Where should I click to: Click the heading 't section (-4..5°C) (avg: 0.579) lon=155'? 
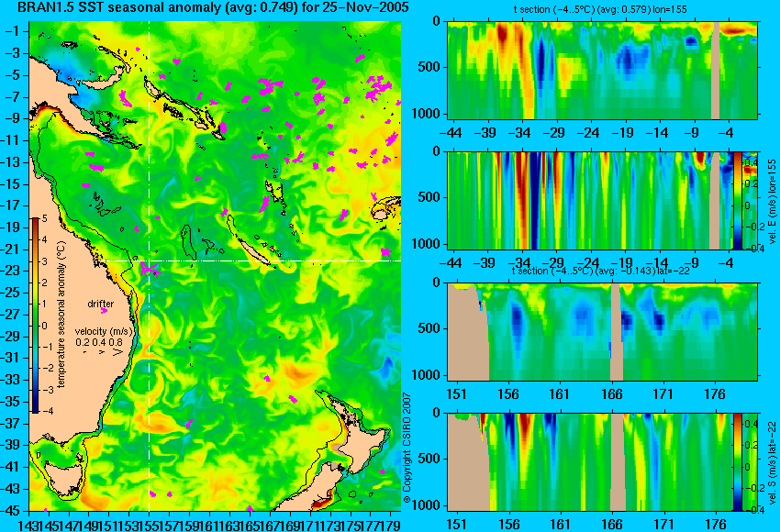pos(600,9)
